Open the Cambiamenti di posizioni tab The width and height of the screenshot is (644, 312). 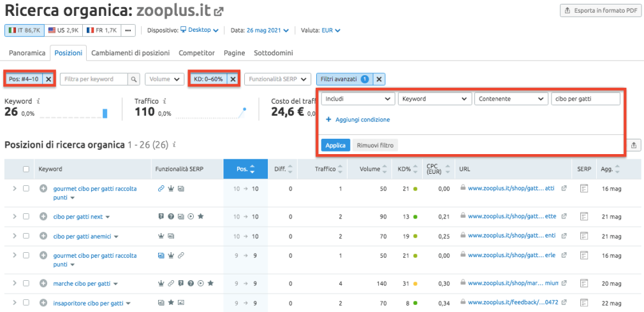click(x=131, y=53)
